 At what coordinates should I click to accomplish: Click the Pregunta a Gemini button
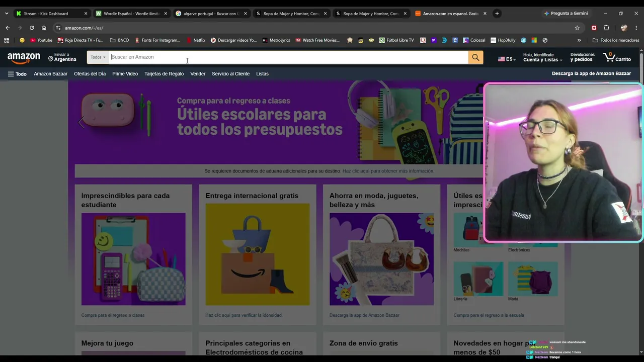[566, 14]
